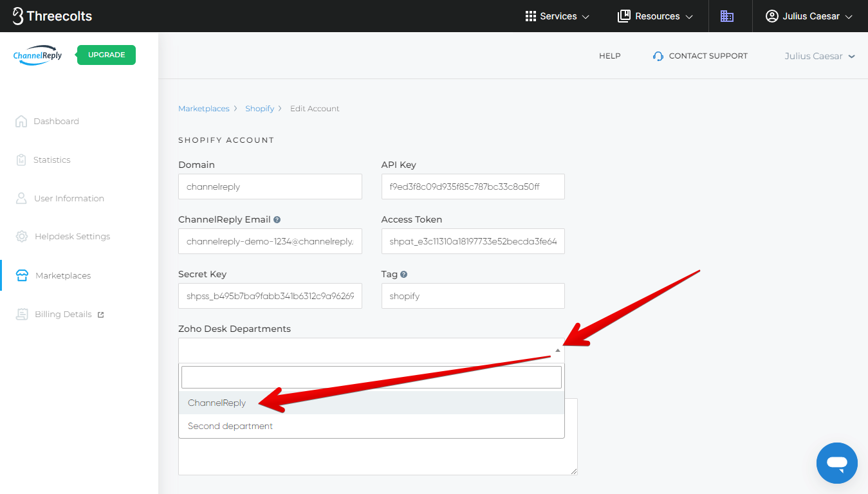The image size is (868, 494).
Task: Expand the Services dropdown menu
Action: pos(557,16)
